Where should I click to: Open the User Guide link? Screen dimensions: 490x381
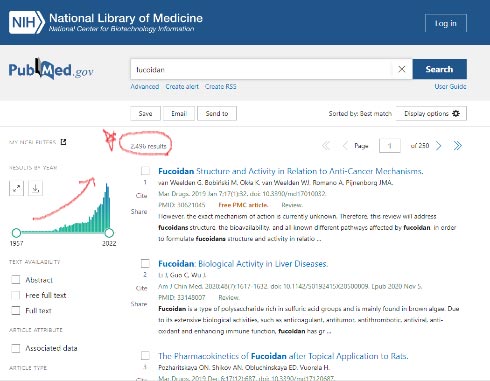[450, 87]
